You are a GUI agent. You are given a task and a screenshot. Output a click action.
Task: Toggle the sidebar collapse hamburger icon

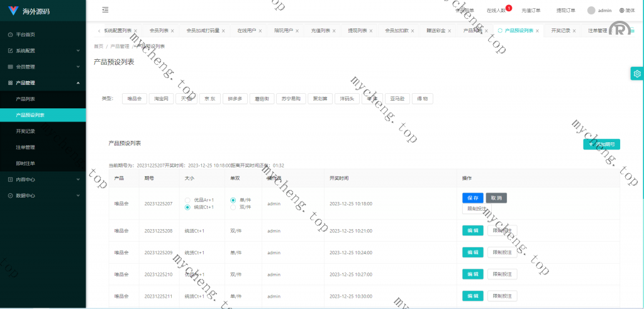(x=105, y=10)
